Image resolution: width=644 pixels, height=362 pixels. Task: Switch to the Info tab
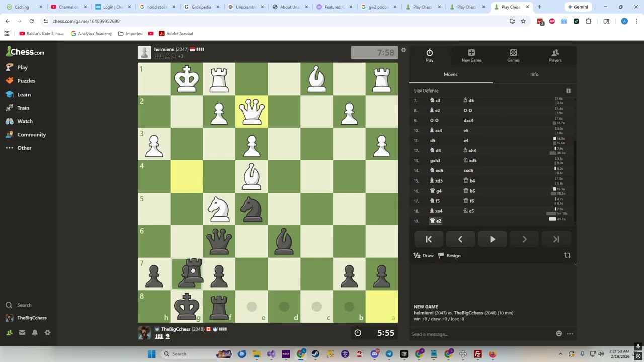click(534, 74)
